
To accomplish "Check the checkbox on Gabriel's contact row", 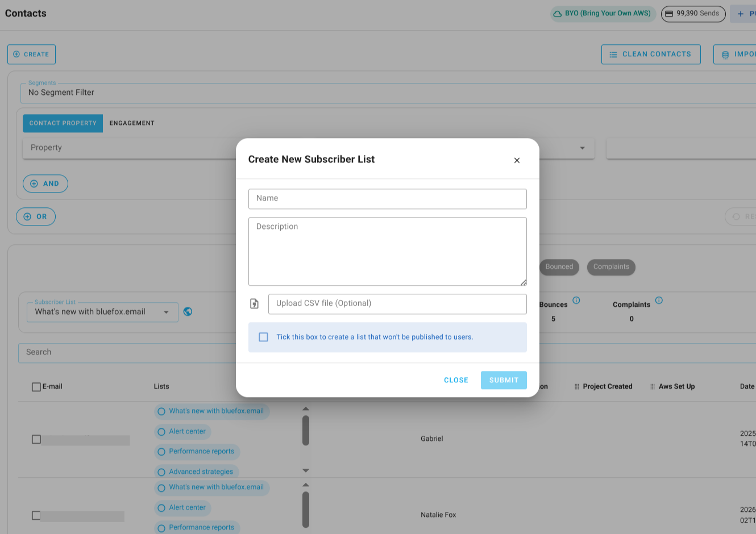I will click(36, 439).
